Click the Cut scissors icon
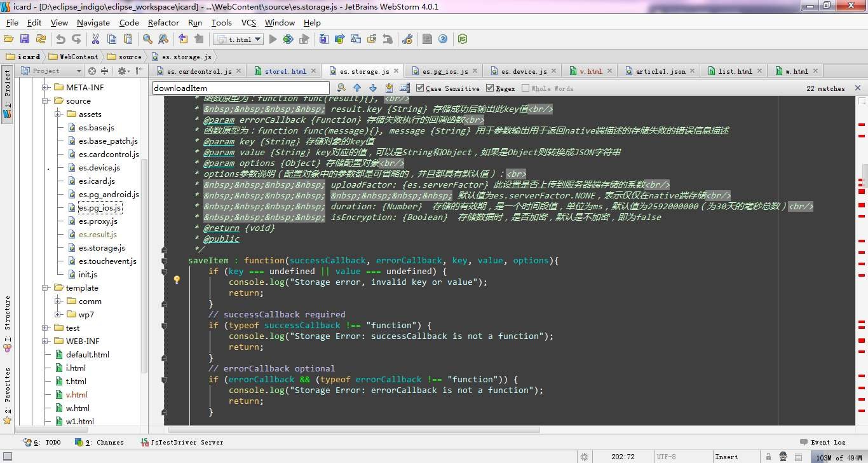The height and width of the screenshot is (463, 868). pos(95,39)
